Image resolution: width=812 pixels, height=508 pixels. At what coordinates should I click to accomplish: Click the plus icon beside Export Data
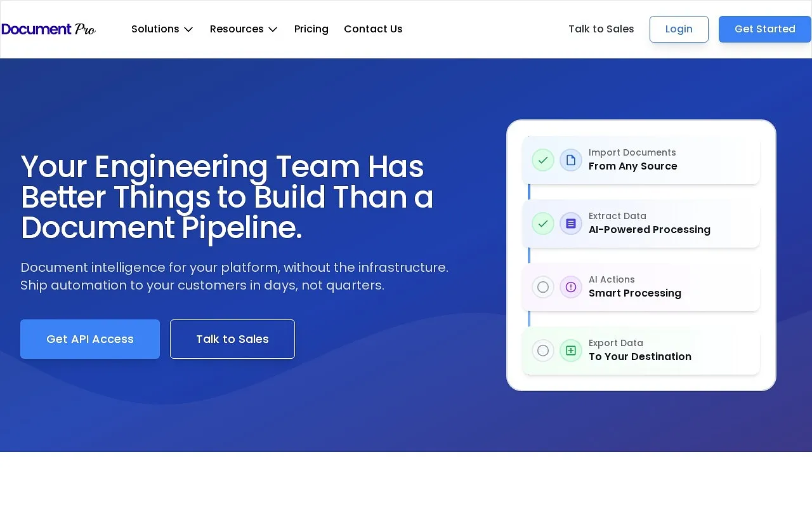571,351
